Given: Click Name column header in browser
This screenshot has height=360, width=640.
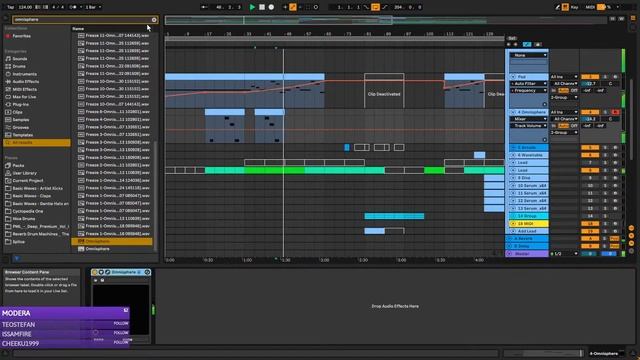Looking at the screenshot, I should 78,29.
